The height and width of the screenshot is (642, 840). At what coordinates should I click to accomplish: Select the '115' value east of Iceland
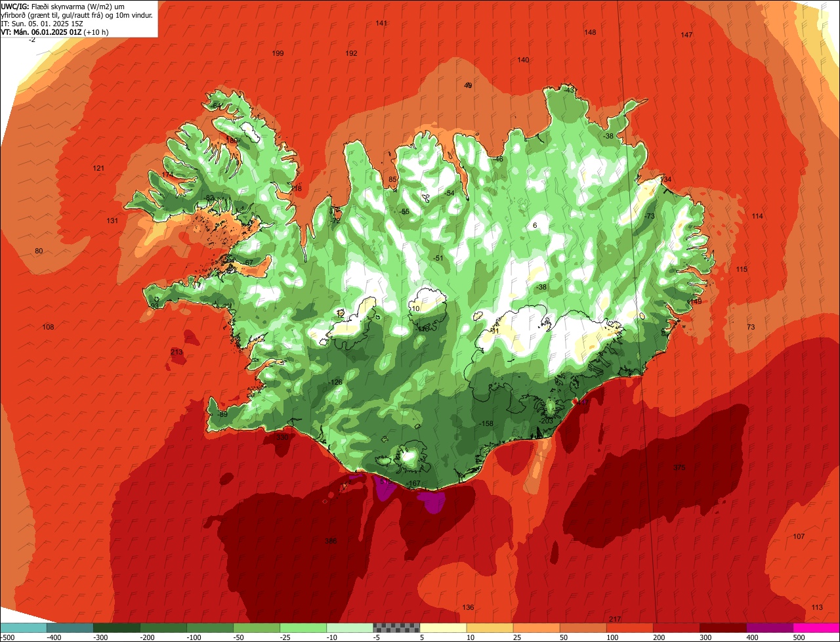point(742,269)
